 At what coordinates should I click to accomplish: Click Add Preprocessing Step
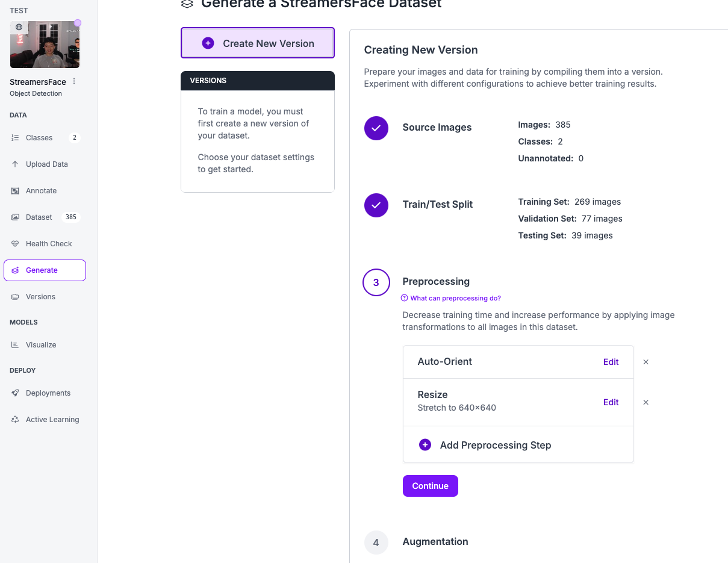point(495,445)
